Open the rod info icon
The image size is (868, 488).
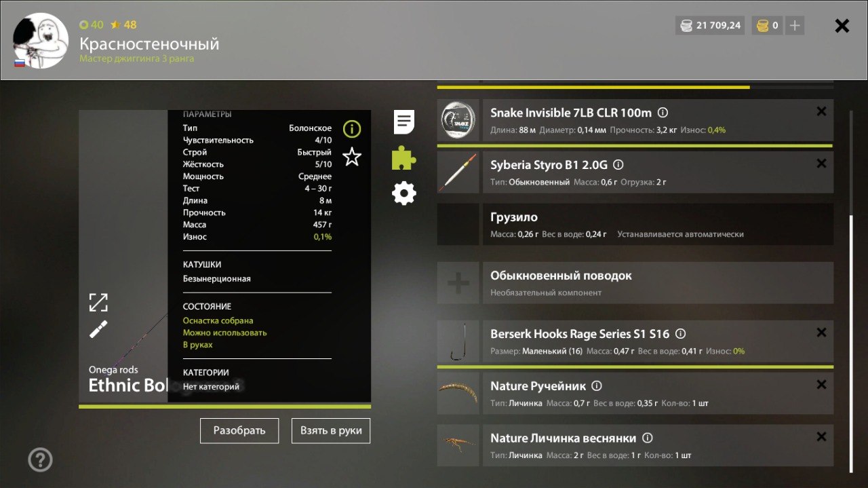[352, 129]
